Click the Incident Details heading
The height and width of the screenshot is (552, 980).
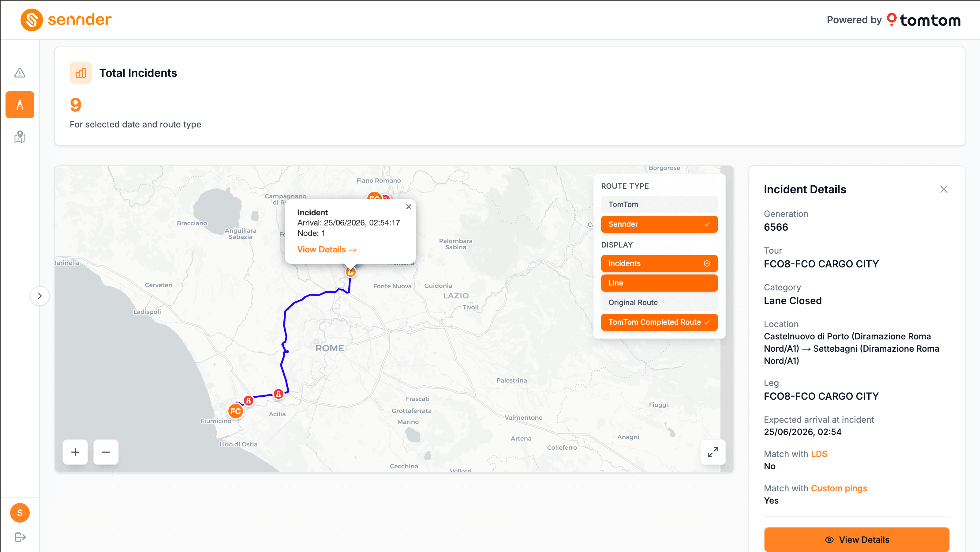[x=805, y=190]
